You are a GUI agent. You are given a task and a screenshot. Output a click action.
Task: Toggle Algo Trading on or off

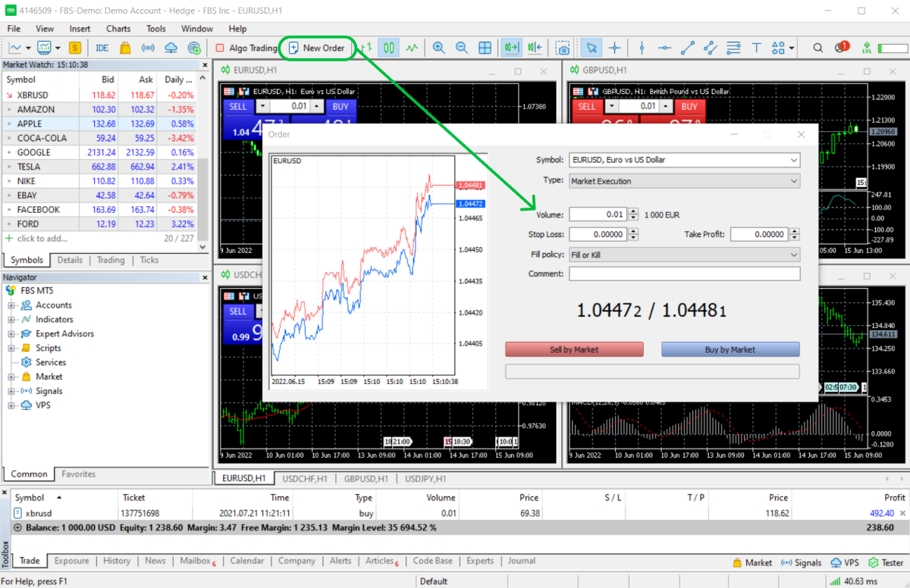click(246, 48)
